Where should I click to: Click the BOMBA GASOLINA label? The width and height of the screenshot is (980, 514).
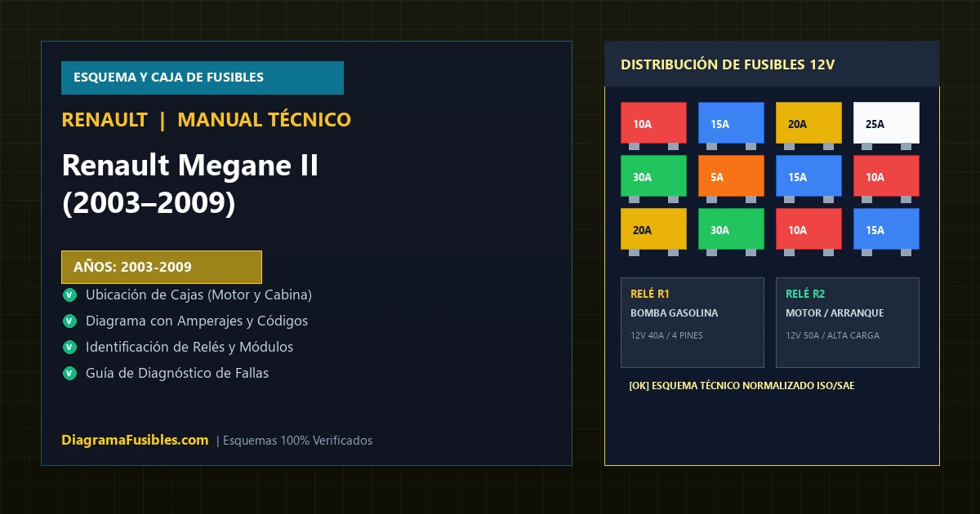(x=675, y=313)
